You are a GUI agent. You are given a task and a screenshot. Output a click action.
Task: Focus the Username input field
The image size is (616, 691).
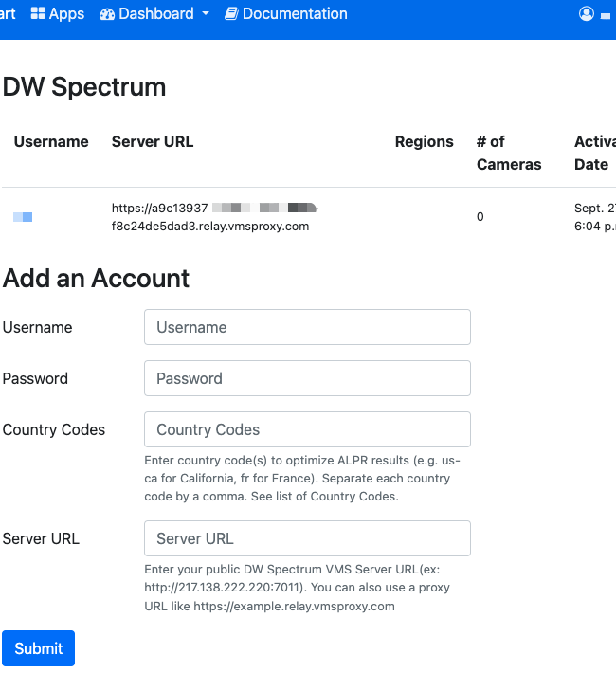pyautogui.click(x=307, y=327)
